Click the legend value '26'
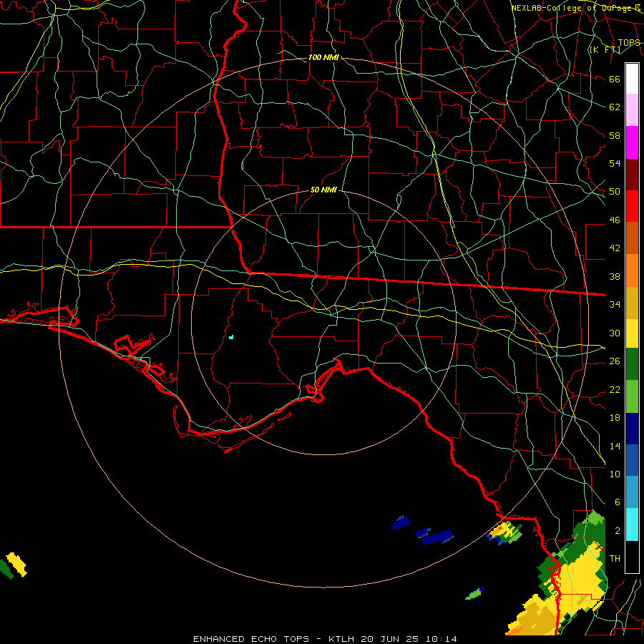This screenshot has width=644, height=644. [x=615, y=361]
